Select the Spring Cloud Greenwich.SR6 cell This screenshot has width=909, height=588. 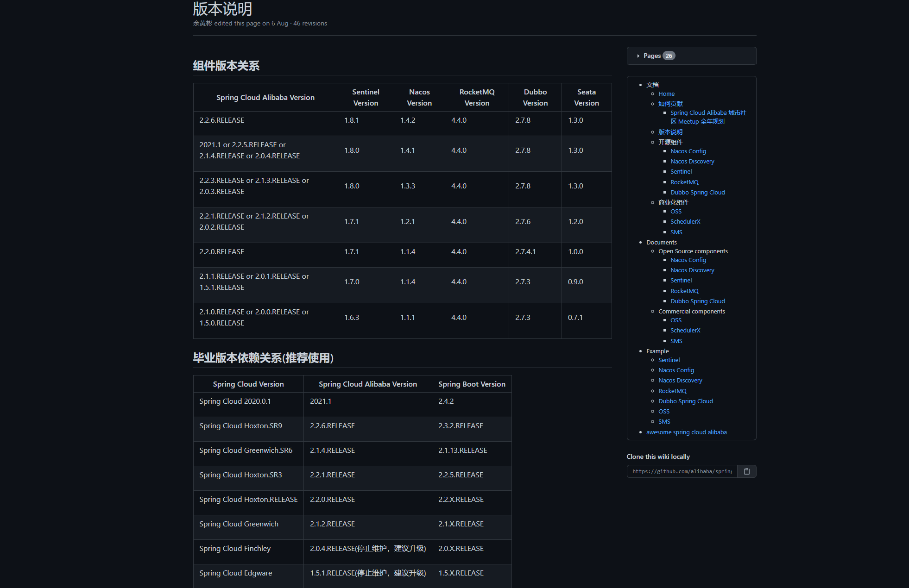tap(248, 454)
